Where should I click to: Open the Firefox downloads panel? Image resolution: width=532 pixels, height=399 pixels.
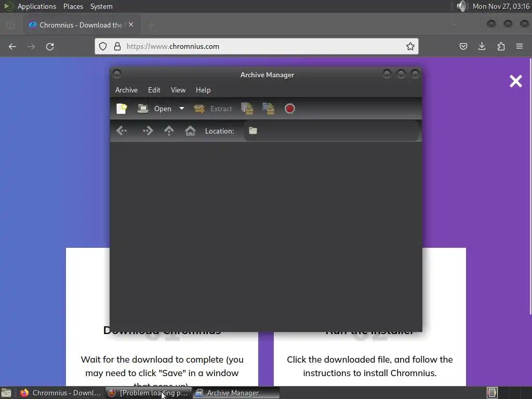point(482,46)
